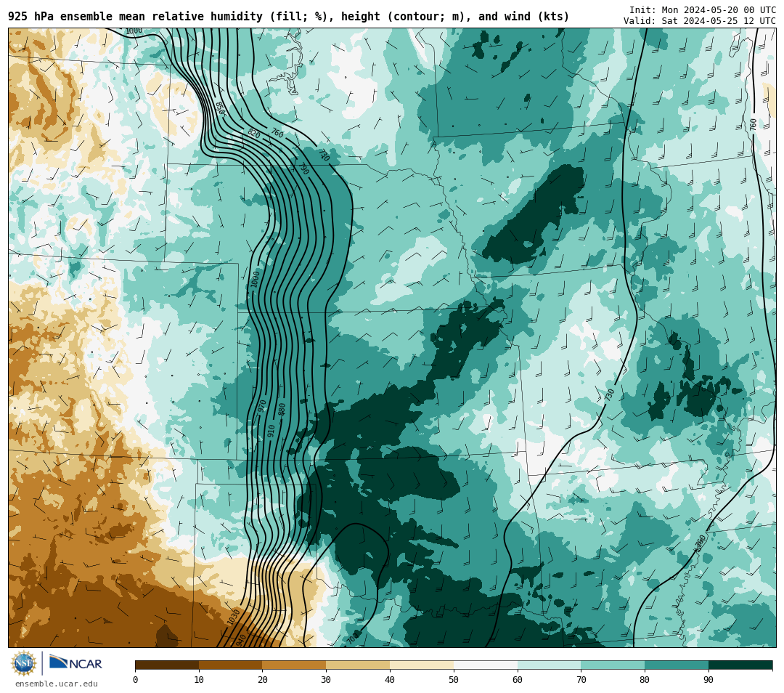Select the 90-100 dark green colorbar segment
Viewport: 784px width, 693px height.
[740, 665]
